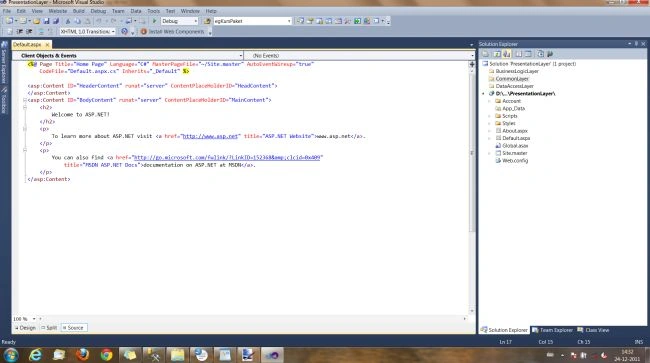Open Internet Explorer from taskbar
The height and width of the screenshot is (363, 650).
pos(35,355)
